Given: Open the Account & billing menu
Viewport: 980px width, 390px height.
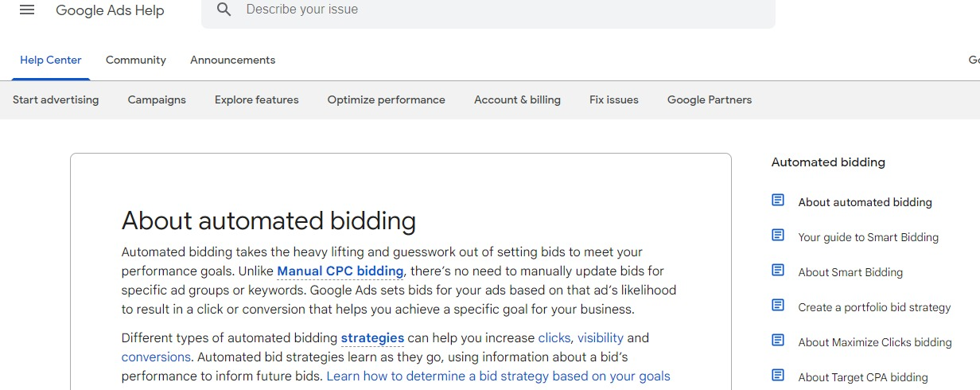Looking at the screenshot, I should tap(517, 100).
